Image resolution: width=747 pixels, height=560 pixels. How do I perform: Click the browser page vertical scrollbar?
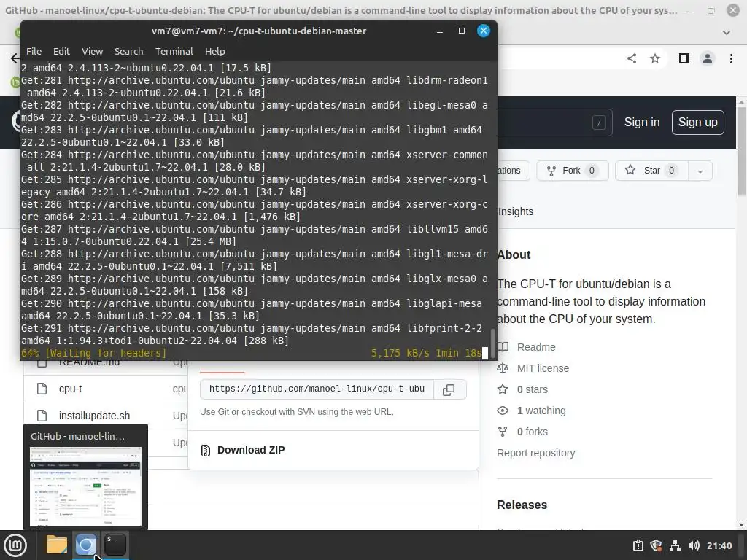coord(741,151)
